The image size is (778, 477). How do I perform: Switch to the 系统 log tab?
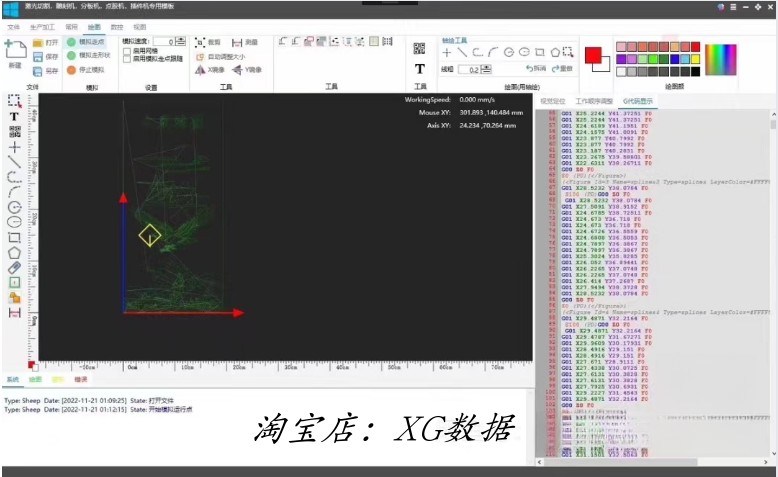pyautogui.click(x=12, y=380)
